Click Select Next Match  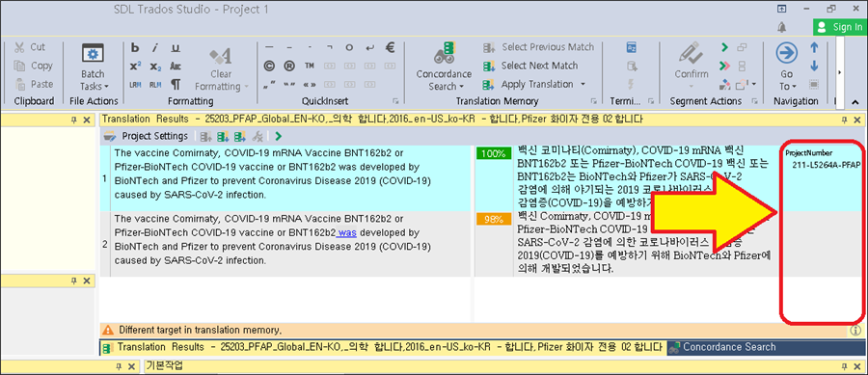[530, 66]
